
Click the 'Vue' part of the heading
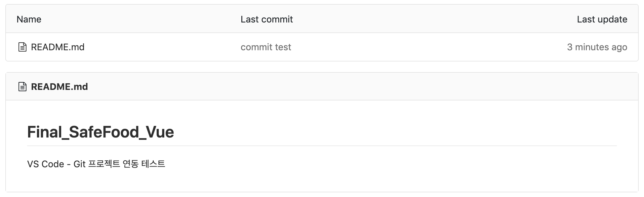tap(160, 132)
